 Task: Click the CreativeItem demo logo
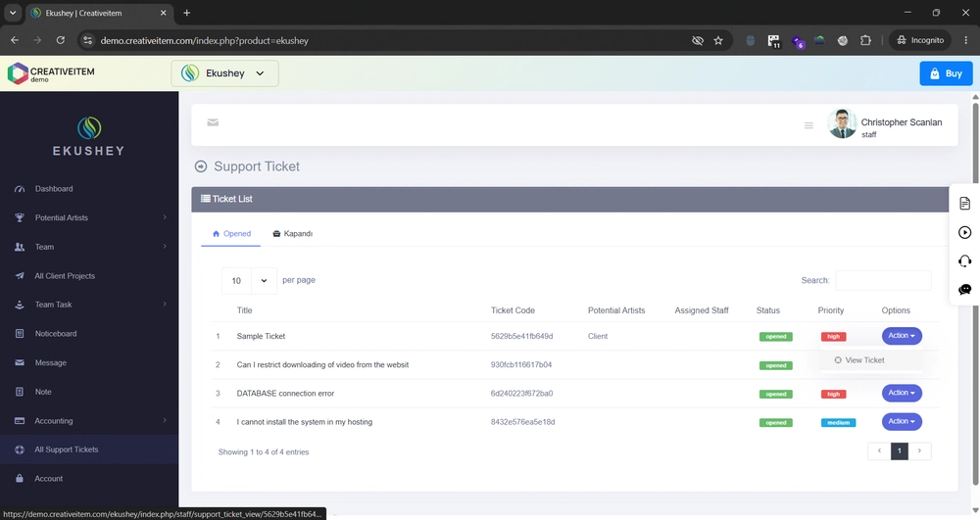coord(51,73)
